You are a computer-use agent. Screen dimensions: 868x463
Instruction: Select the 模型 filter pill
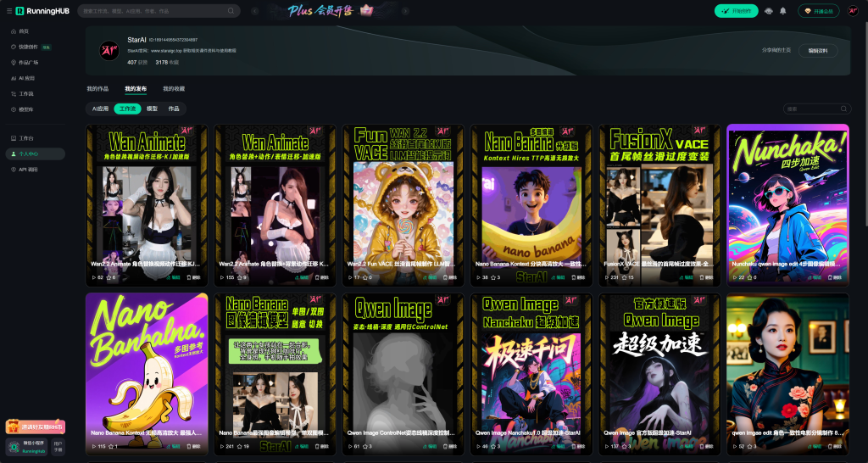152,109
